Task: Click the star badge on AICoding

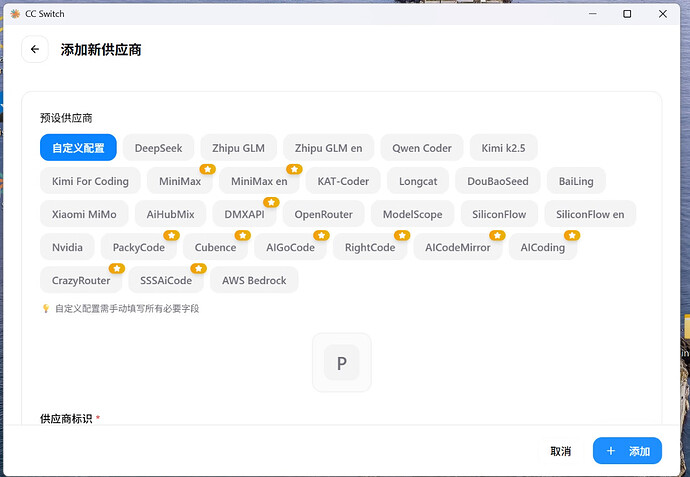Action: click(572, 235)
